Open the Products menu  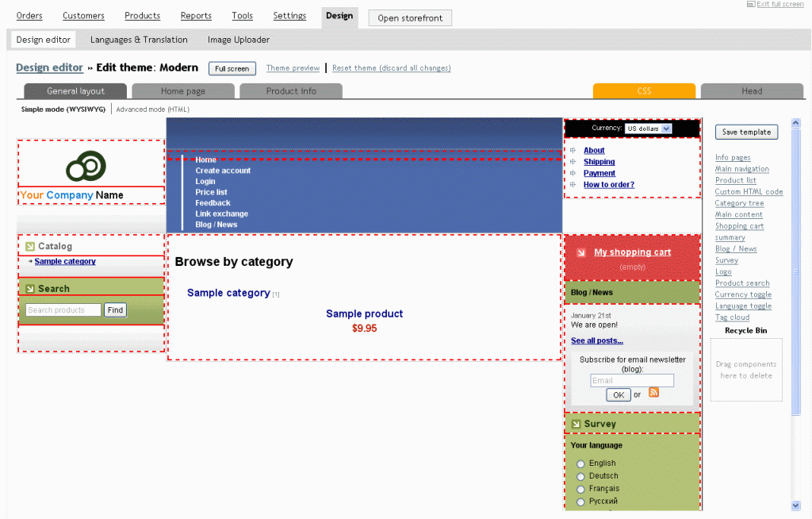143,16
